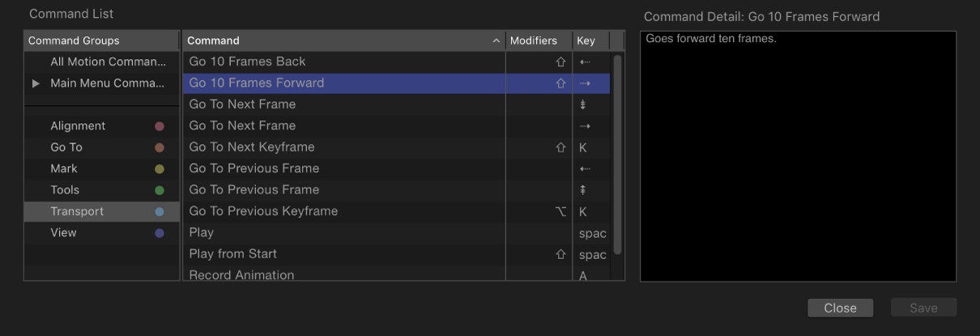Click right arrow key icon for Go 10 Frames Forward
This screenshot has height=336, width=980.
click(x=585, y=83)
